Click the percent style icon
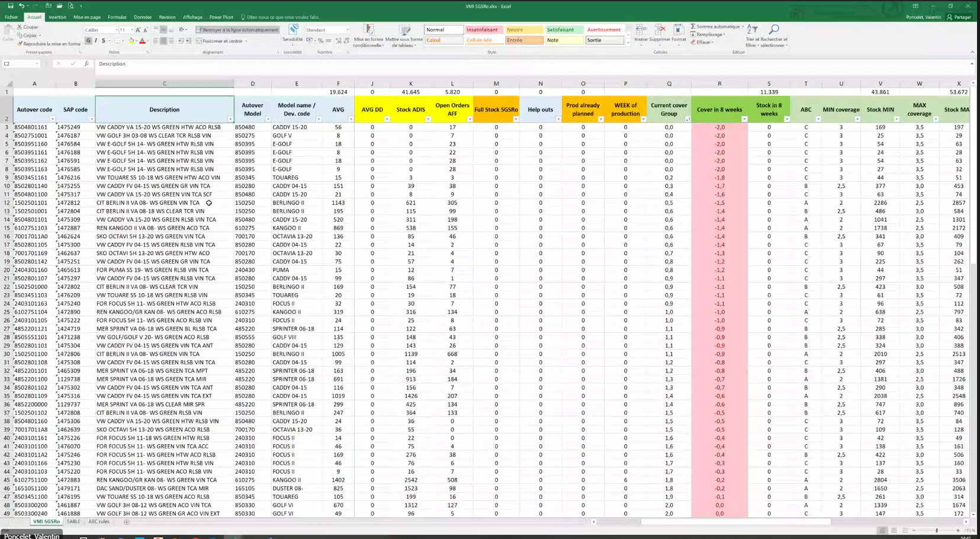 pos(320,41)
